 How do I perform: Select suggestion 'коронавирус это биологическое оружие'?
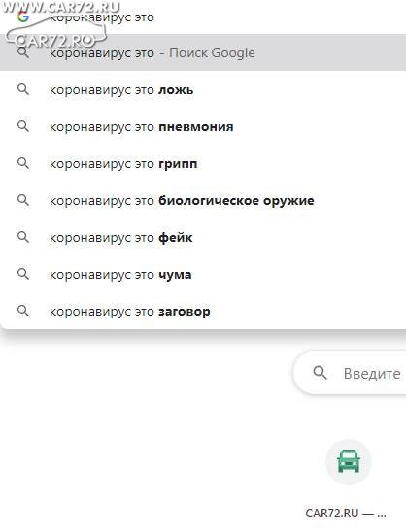(x=203, y=200)
